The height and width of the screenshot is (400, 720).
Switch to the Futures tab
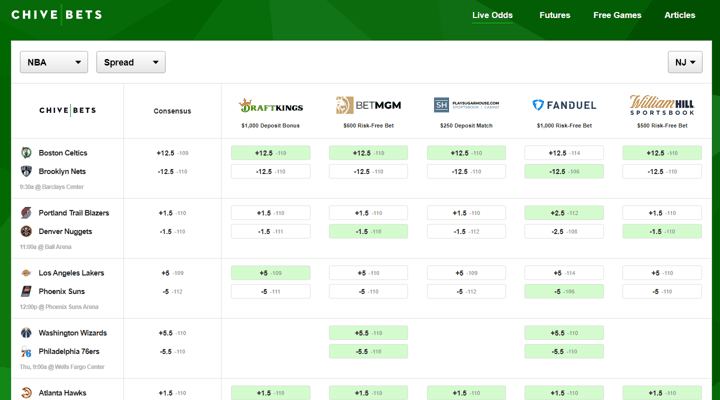(555, 15)
